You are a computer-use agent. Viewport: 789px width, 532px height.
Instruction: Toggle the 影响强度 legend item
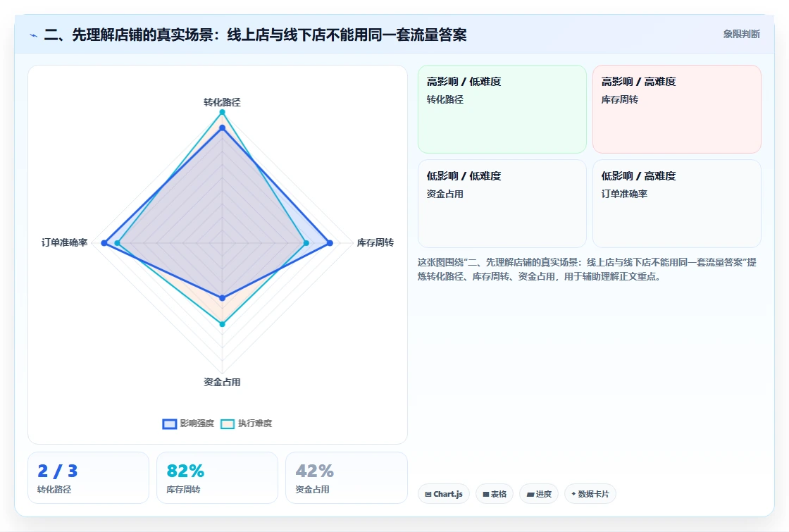click(x=188, y=423)
